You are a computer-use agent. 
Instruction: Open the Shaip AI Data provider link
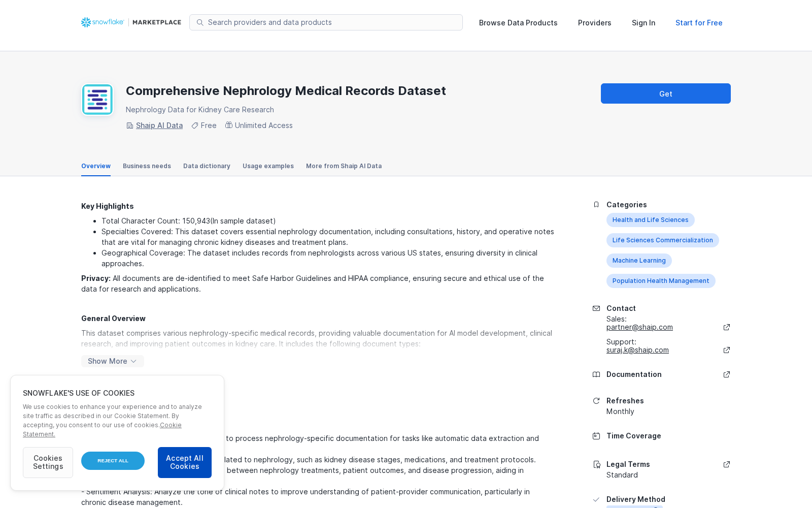[159, 125]
